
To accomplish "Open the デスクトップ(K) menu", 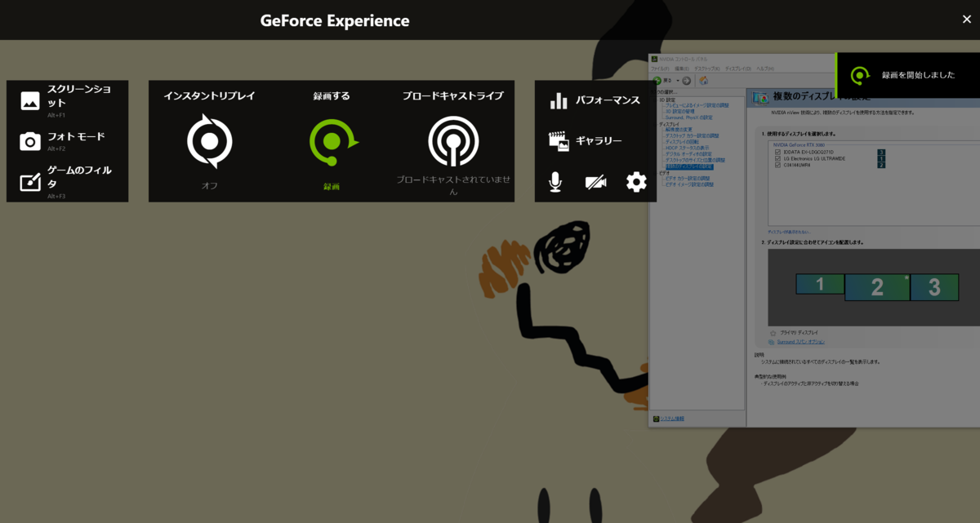I will 706,69.
